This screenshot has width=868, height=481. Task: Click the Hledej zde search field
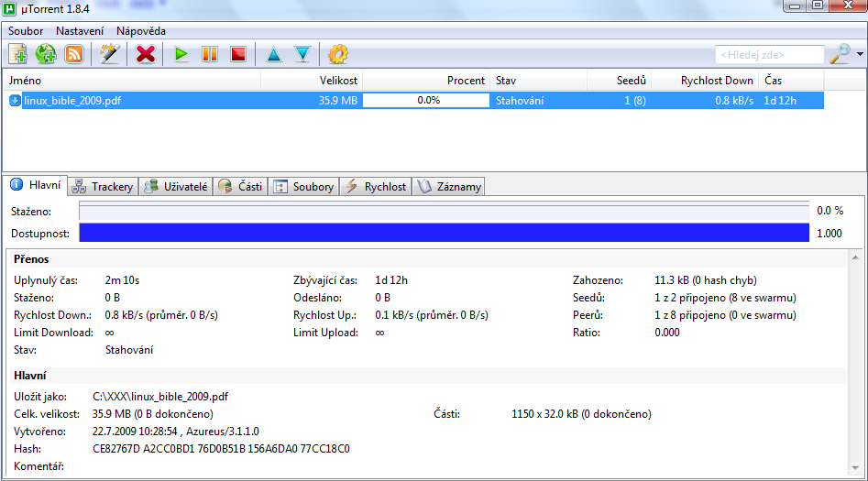(x=769, y=55)
